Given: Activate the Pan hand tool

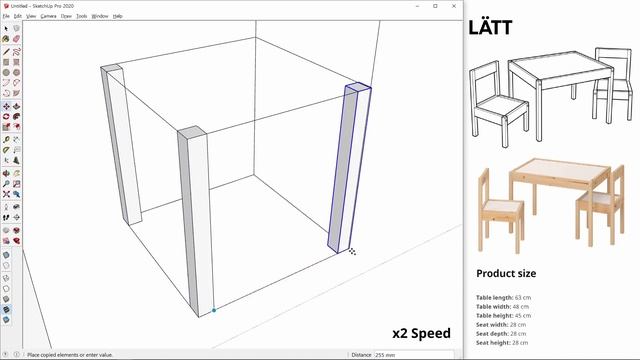Looking at the screenshot, I should [16, 173].
